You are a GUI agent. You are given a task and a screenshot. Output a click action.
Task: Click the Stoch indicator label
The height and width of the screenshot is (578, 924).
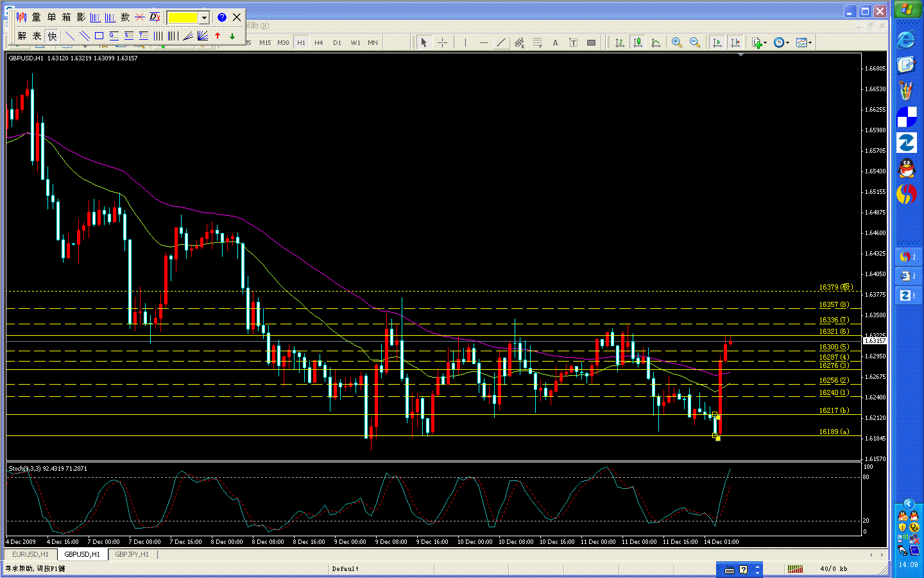coord(47,469)
